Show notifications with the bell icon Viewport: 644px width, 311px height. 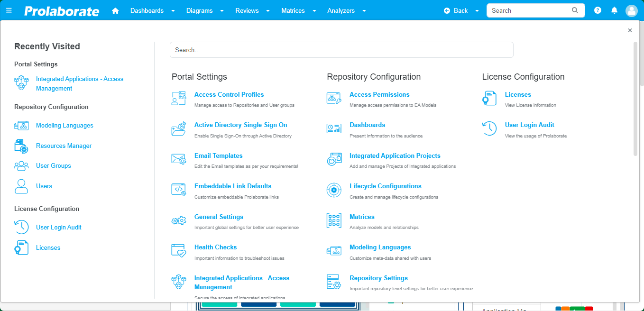pos(614,10)
